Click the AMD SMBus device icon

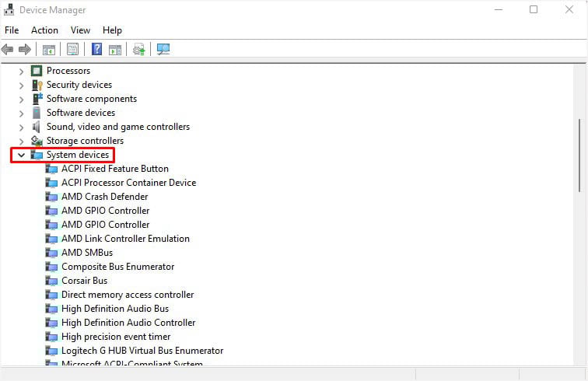(51, 253)
